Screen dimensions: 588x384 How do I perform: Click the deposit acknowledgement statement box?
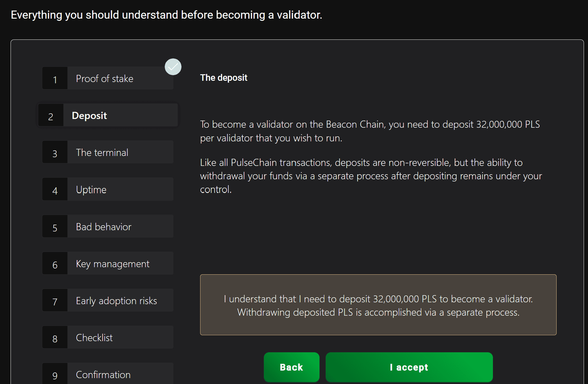coord(378,305)
